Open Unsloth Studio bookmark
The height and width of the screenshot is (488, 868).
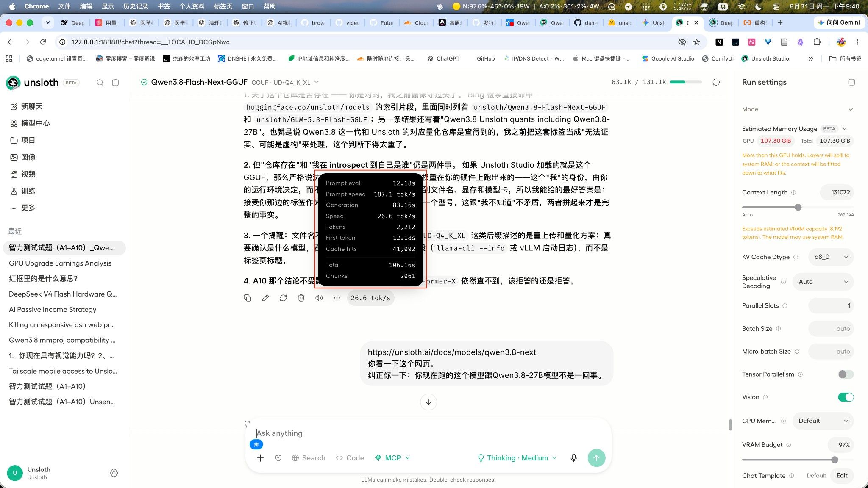click(x=765, y=58)
